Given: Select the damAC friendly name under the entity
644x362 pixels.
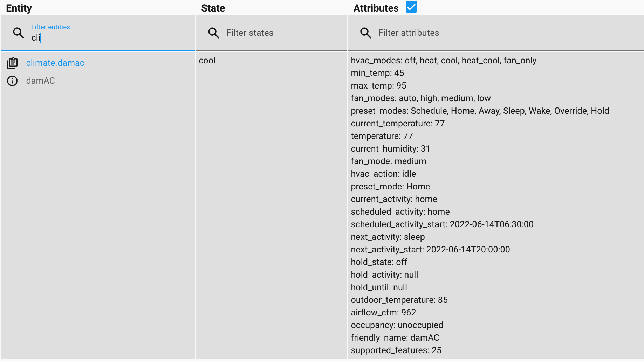Looking at the screenshot, I should click(x=41, y=81).
